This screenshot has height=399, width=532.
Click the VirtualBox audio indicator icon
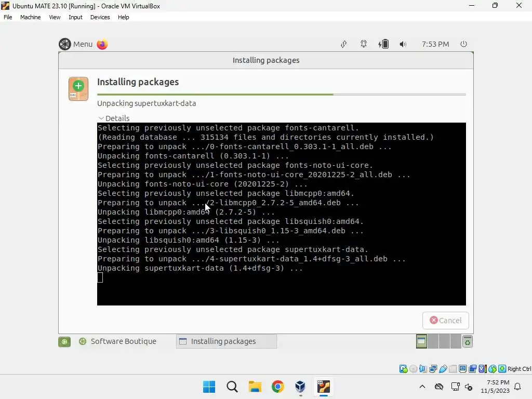[x=423, y=369]
